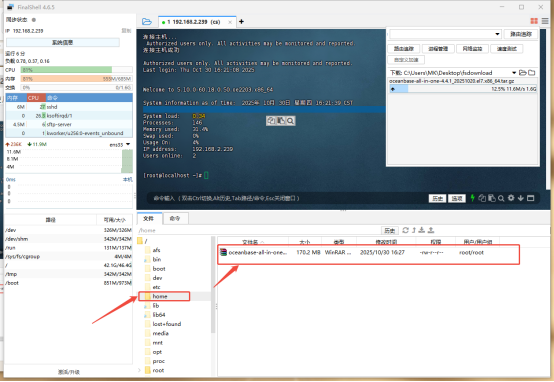
Task: Switch to grid layout view icon
Action: pyautogui.click(x=534, y=21)
